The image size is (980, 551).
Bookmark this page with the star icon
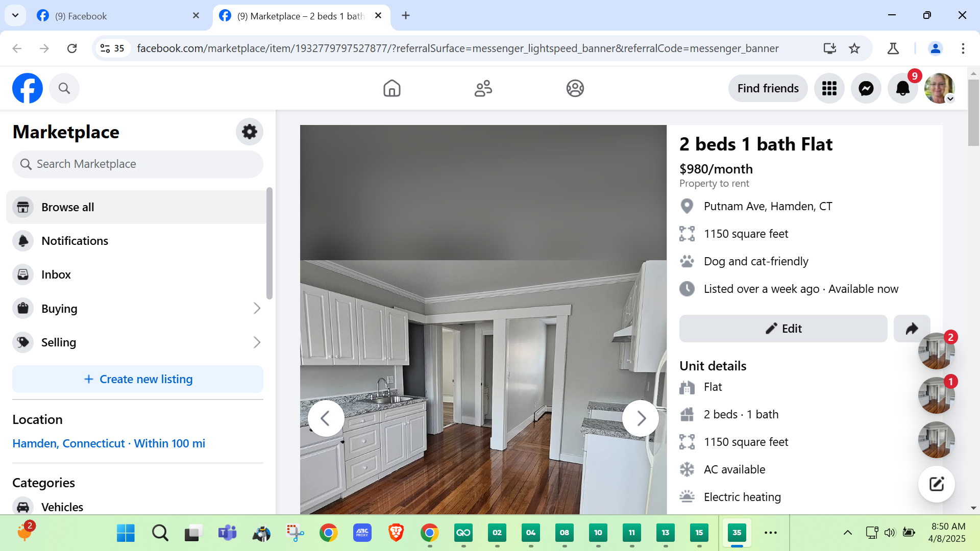854,48
